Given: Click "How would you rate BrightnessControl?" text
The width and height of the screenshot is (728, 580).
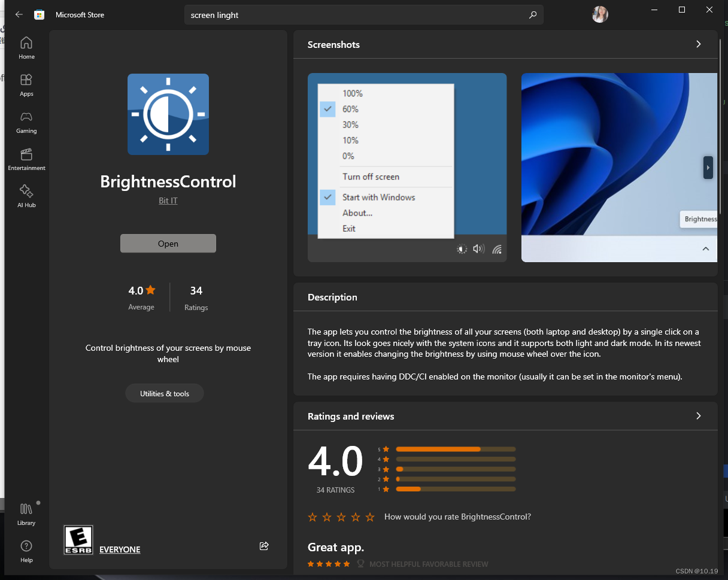Looking at the screenshot, I should pyautogui.click(x=457, y=517).
